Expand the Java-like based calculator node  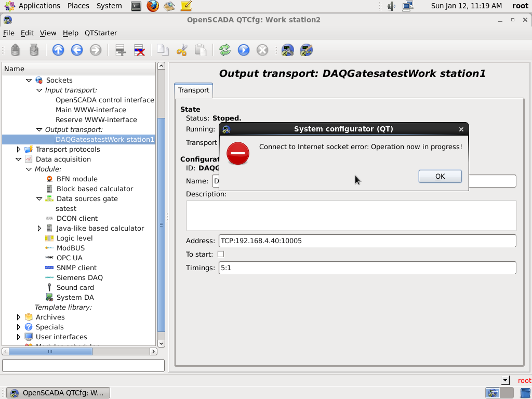pos(39,228)
